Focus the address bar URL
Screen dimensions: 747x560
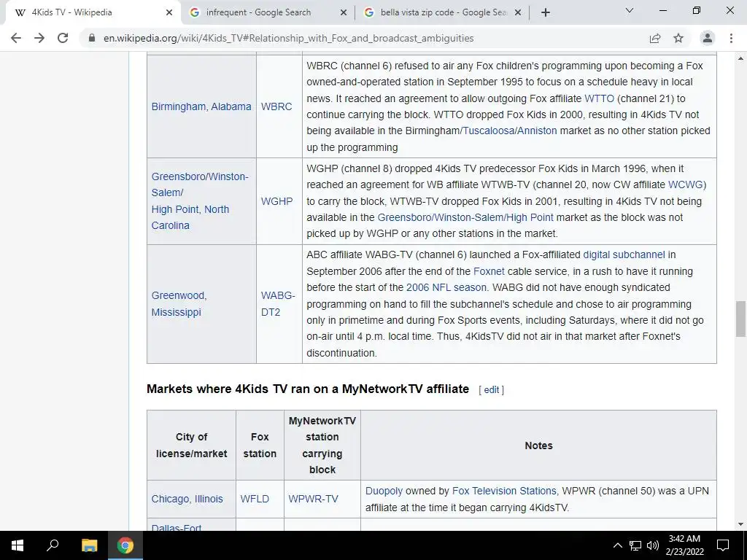point(288,38)
